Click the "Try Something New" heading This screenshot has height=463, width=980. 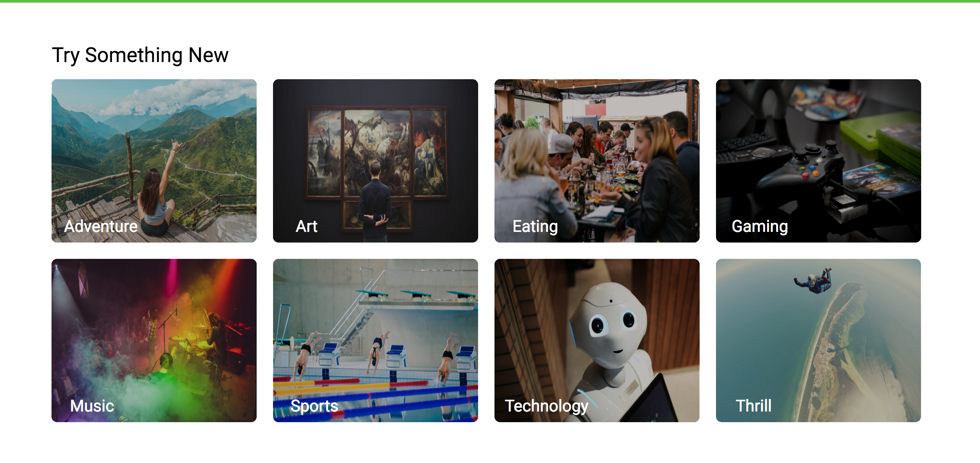140,55
